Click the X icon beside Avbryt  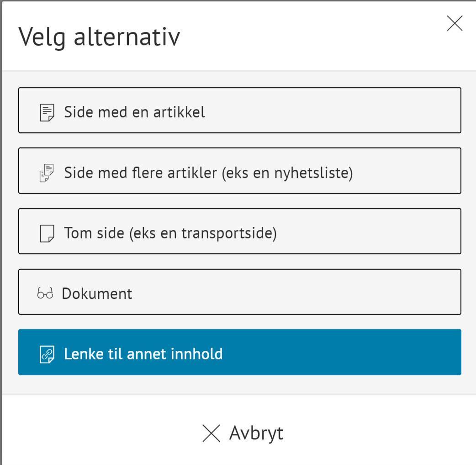[x=211, y=433]
